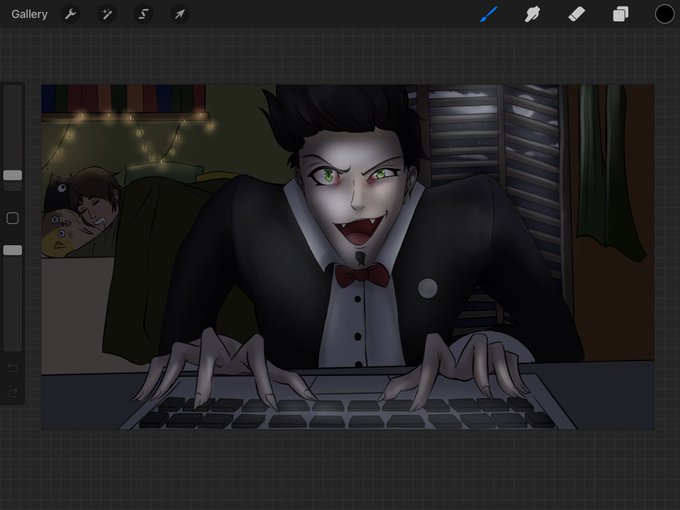Open the Layers panel

pos(621,14)
